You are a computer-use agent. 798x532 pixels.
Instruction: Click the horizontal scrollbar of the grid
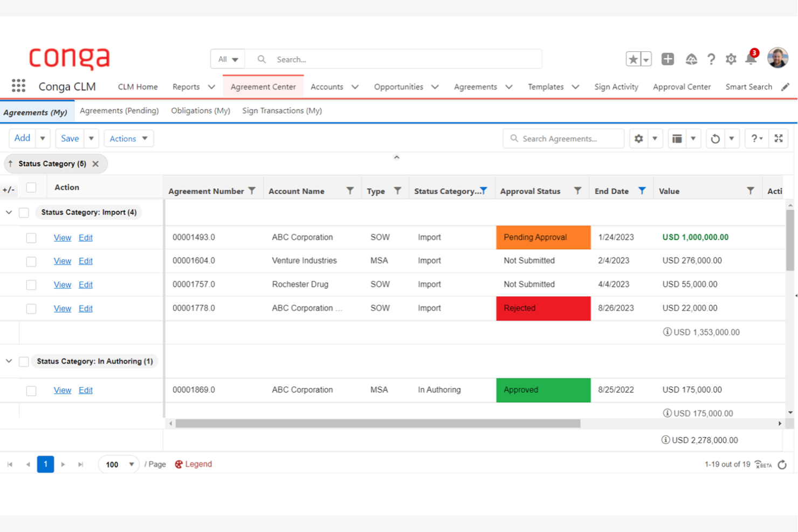pos(377,424)
